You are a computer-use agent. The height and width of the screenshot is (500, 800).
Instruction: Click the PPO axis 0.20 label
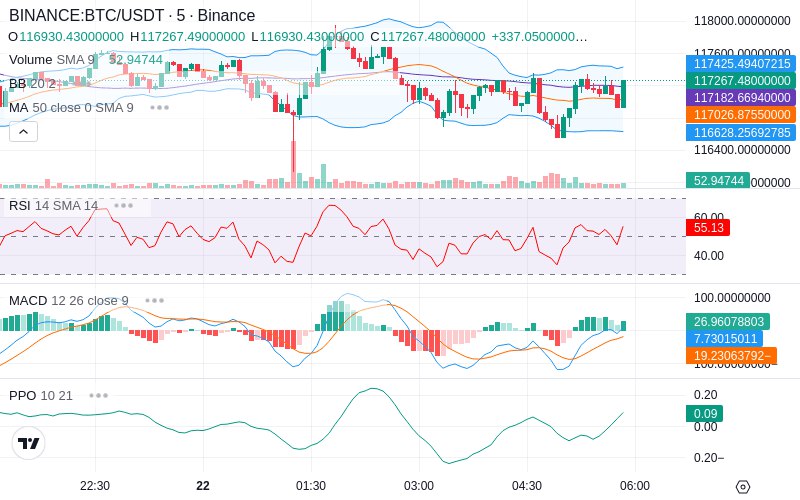pyautogui.click(x=706, y=395)
